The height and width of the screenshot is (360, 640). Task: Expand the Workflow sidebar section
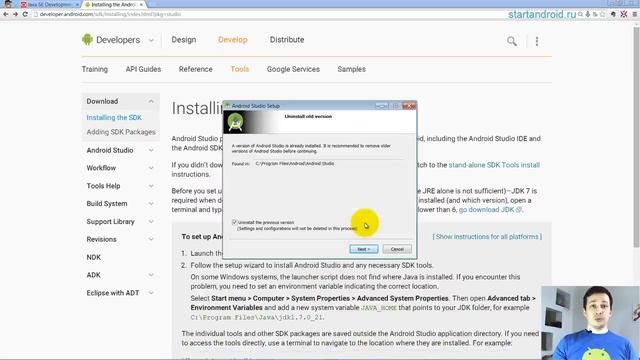coord(151,168)
